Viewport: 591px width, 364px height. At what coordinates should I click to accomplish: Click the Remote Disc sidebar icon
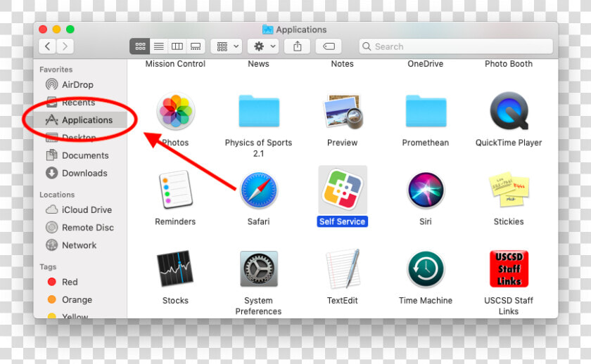click(51, 228)
